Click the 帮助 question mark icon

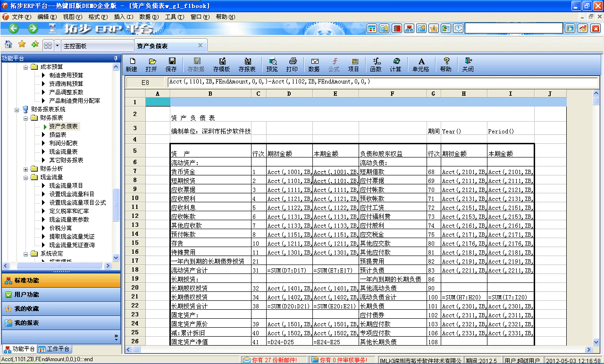tap(446, 64)
